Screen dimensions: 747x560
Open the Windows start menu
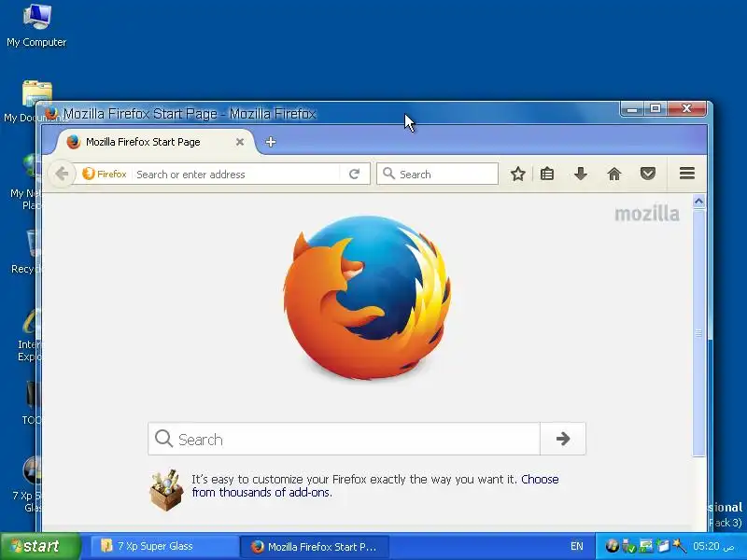(40, 546)
